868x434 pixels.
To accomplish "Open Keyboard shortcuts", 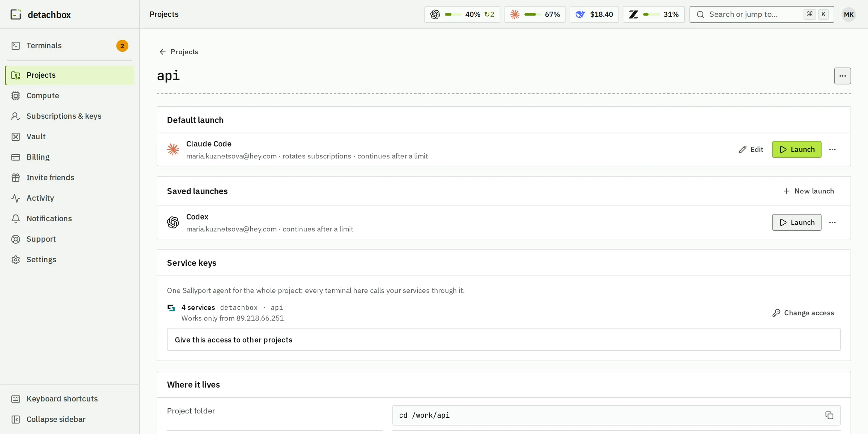I will [x=69, y=399].
